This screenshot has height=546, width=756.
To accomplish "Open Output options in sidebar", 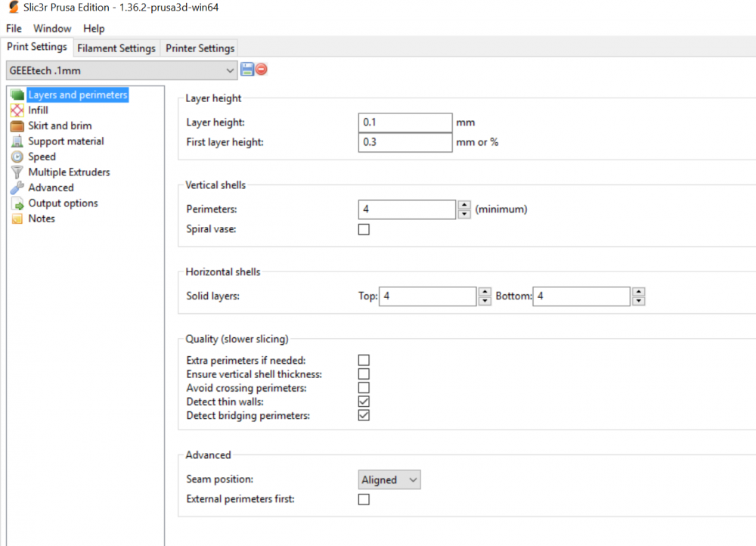I will click(63, 203).
